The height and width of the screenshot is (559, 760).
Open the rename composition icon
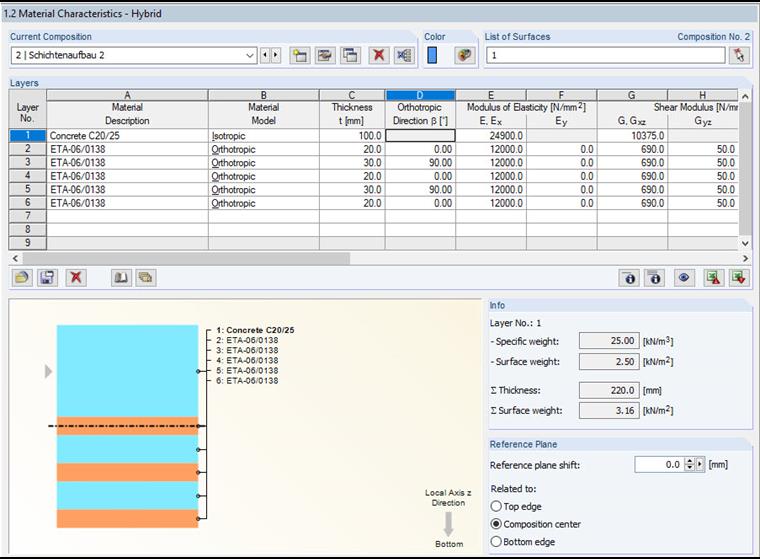click(x=325, y=55)
